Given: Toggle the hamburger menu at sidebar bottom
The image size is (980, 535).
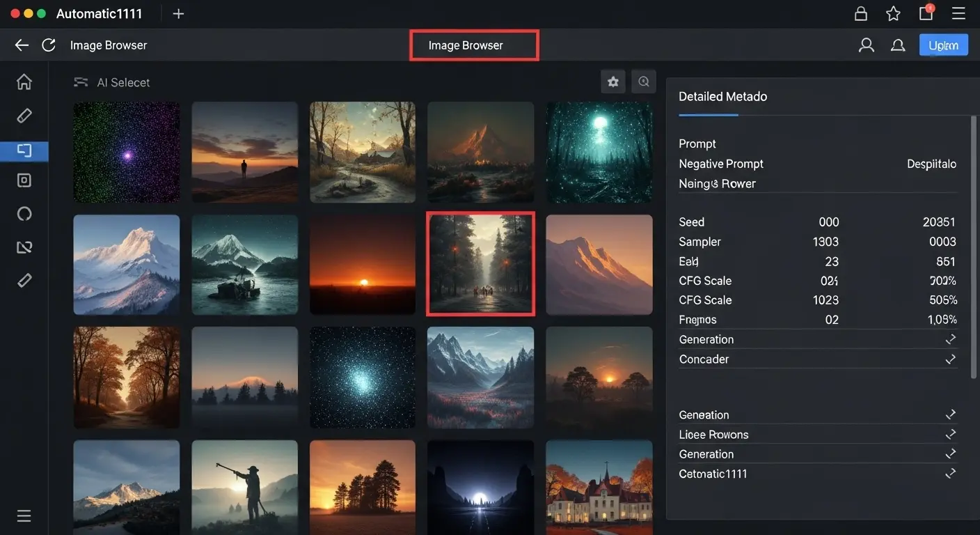Looking at the screenshot, I should click(x=24, y=515).
